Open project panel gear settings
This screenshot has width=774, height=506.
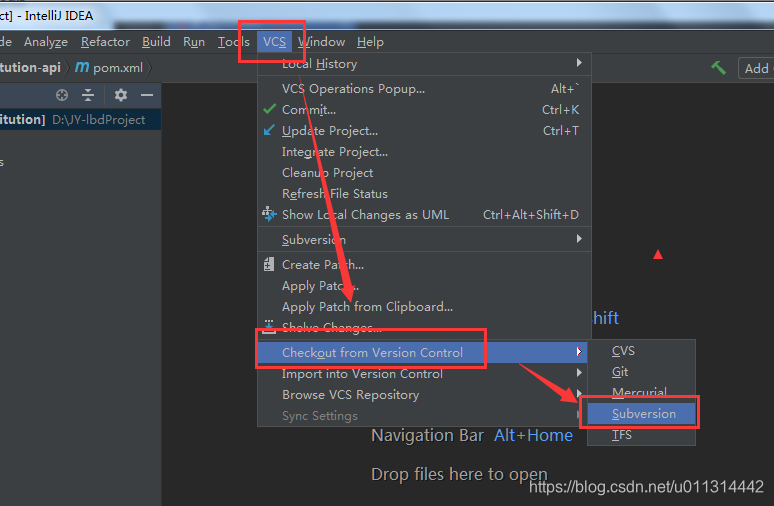pyautogui.click(x=121, y=95)
